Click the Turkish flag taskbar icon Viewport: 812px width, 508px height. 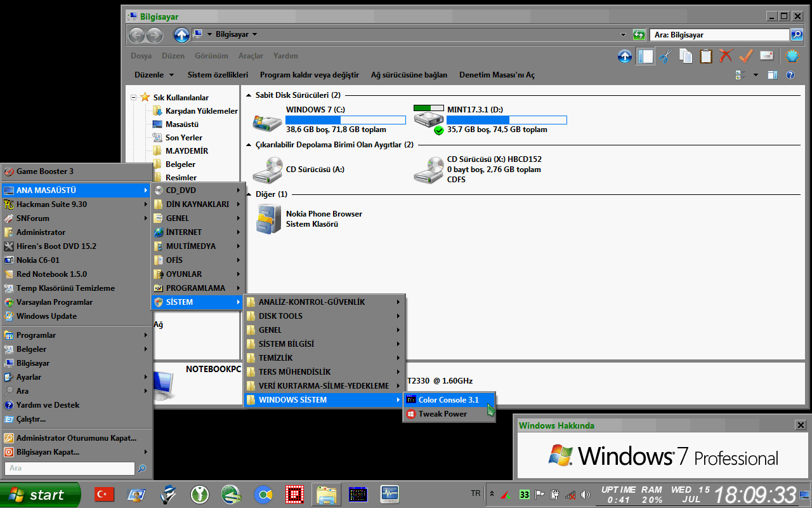104,495
